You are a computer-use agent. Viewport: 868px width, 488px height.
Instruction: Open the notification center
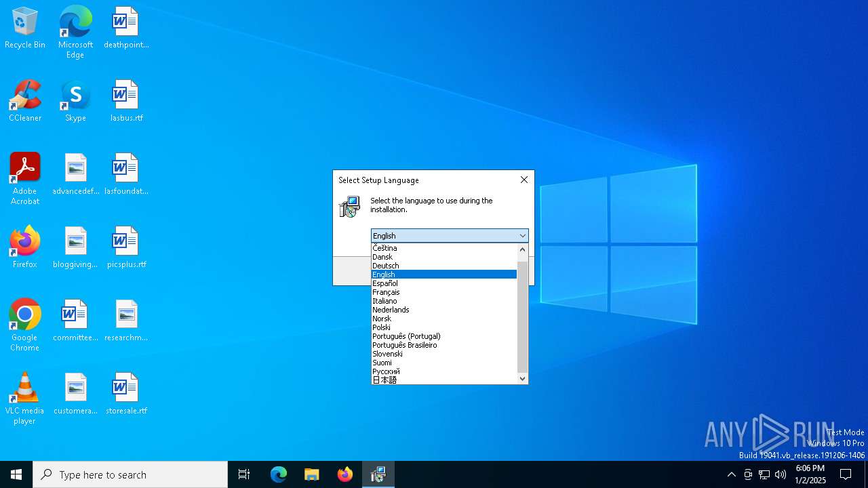[846, 474]
